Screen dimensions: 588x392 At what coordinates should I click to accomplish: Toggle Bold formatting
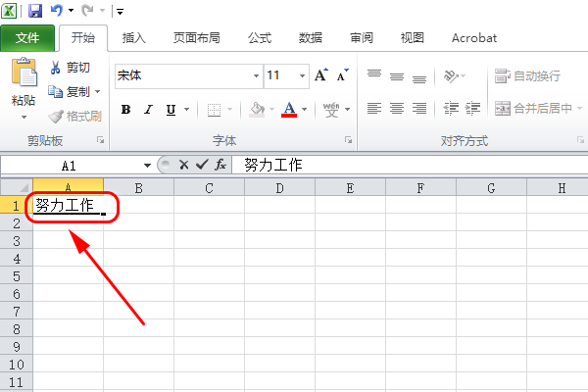click(x=126, y=109)
